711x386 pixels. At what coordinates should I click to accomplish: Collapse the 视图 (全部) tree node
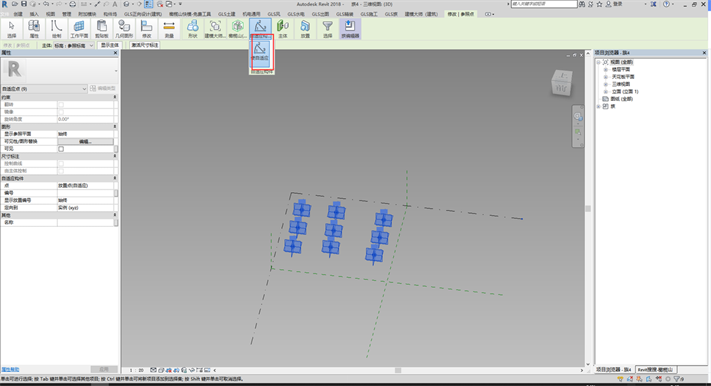(599, 62)
